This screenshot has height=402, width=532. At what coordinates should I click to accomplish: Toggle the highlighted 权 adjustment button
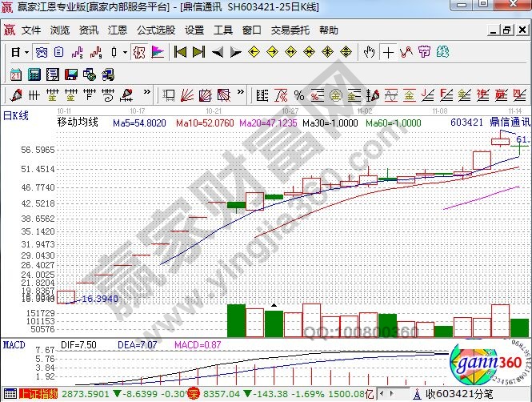(138, 52)
